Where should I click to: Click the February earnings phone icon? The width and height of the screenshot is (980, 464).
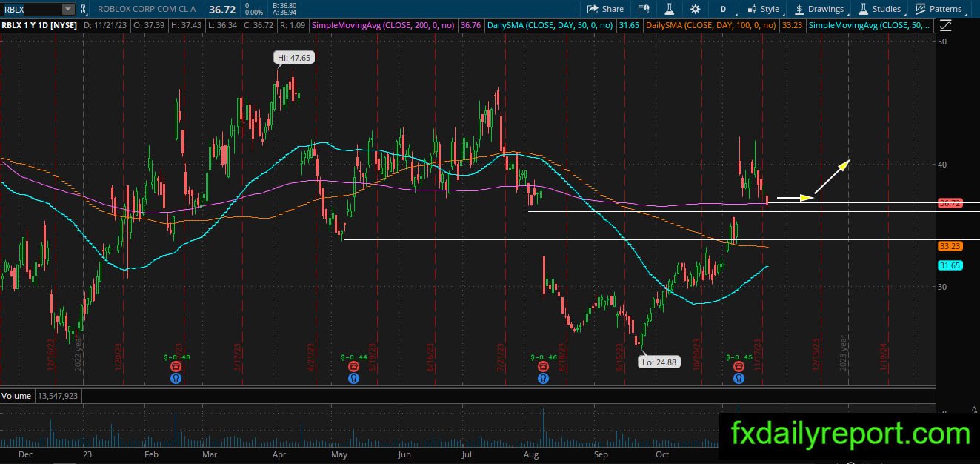[x=176, y=366]
